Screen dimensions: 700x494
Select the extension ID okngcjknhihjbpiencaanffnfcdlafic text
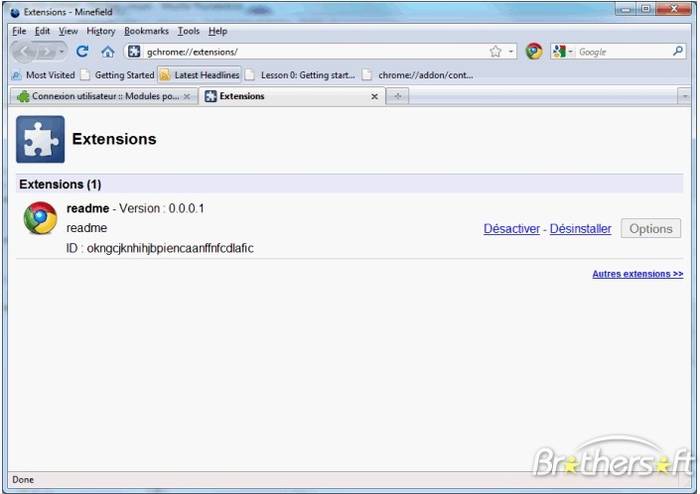click(170, 248)
